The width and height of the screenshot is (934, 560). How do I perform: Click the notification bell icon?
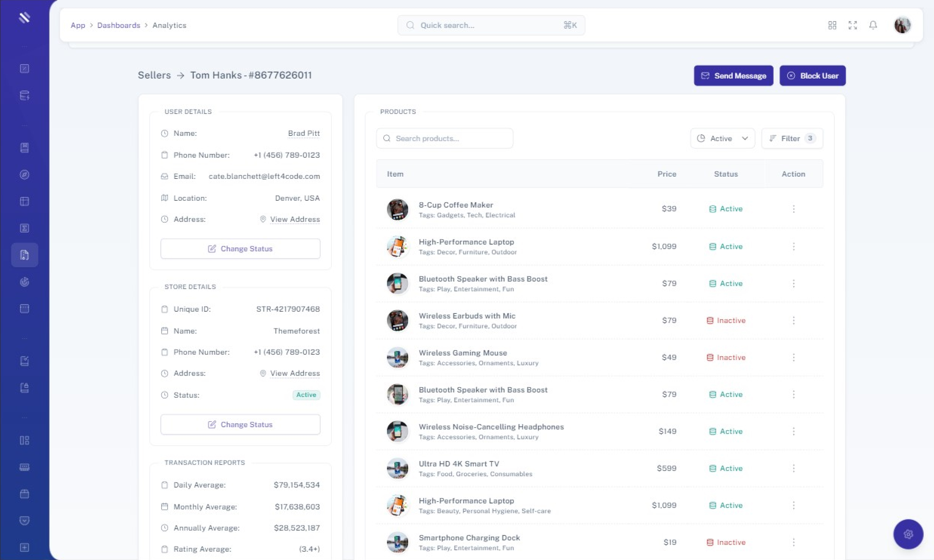873,25
